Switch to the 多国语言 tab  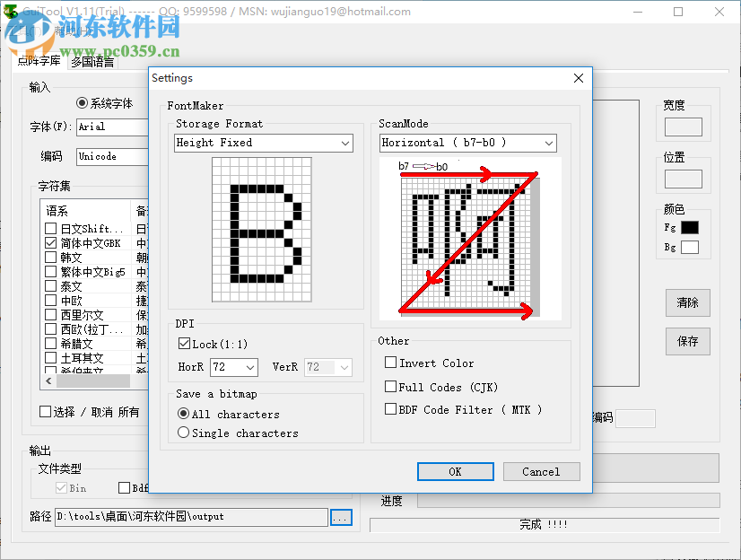click(x=92, y=61)
